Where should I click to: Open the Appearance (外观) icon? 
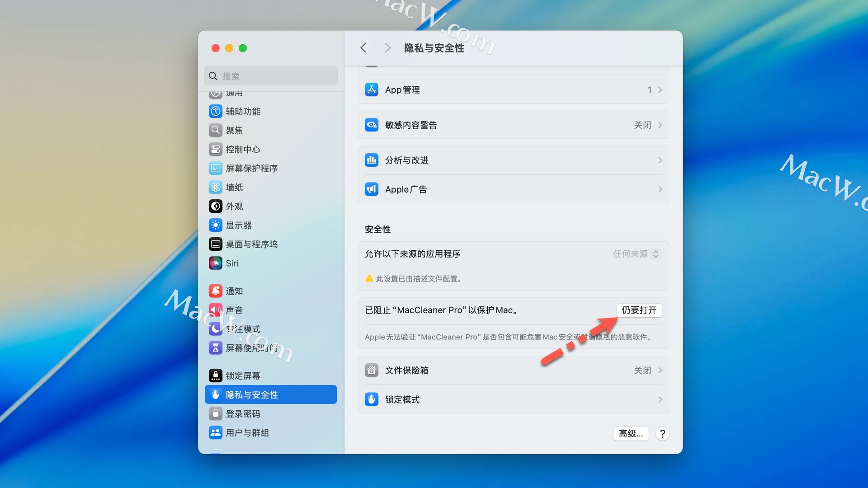[216, 206]
